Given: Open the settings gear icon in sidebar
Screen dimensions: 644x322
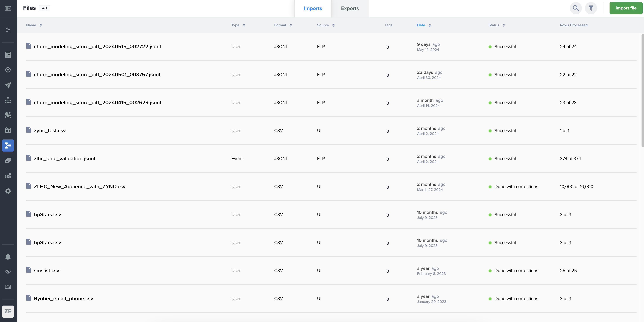Looking at the screenshot, I should pos(8,191).
